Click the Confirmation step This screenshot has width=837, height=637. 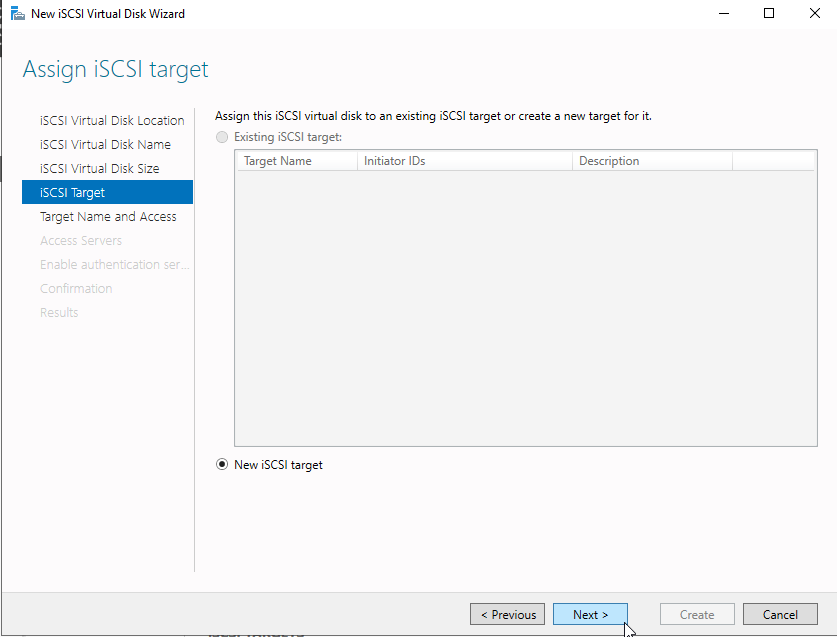[76, 289]
